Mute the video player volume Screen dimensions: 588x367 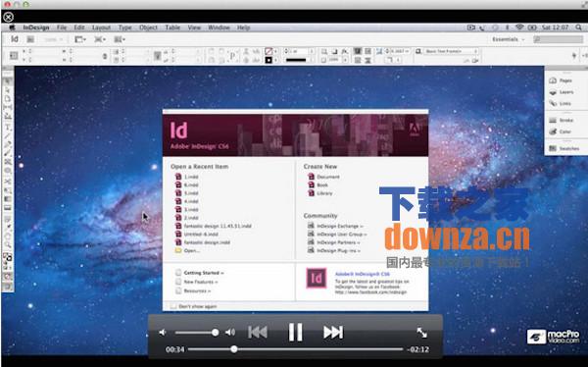pos(163,333)
